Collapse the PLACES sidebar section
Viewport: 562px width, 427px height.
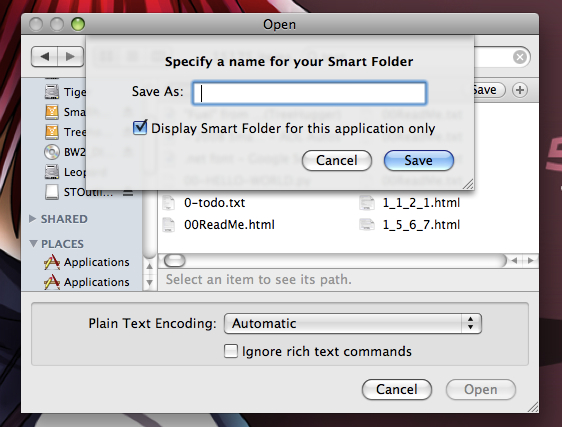click(x=33, y=244)
